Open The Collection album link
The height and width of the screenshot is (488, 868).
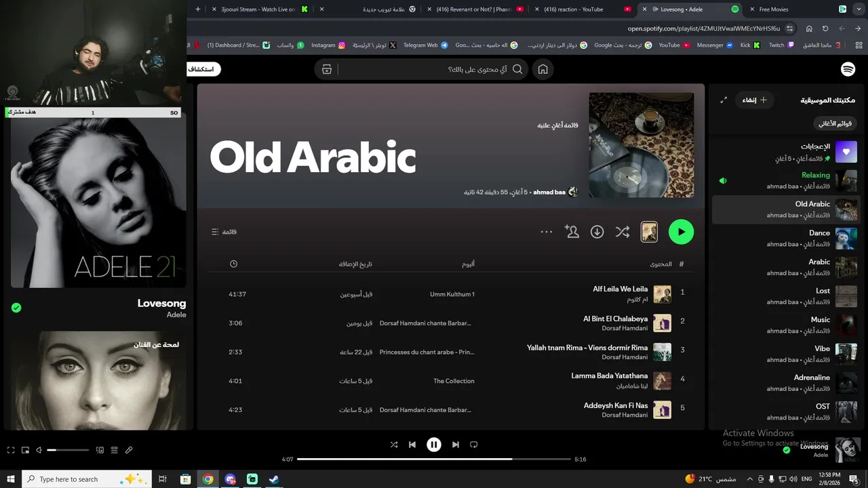point(454,381)
